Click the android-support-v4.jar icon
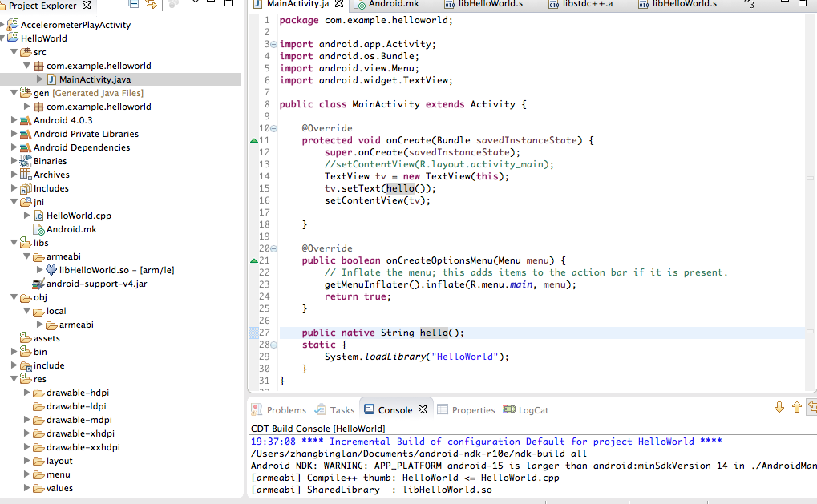 coord(38,284)
